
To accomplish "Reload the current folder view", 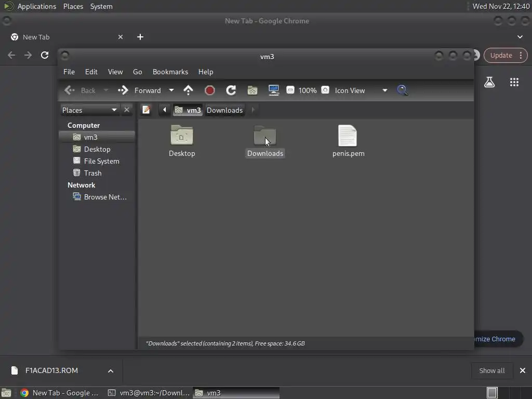I will point(231,90).
